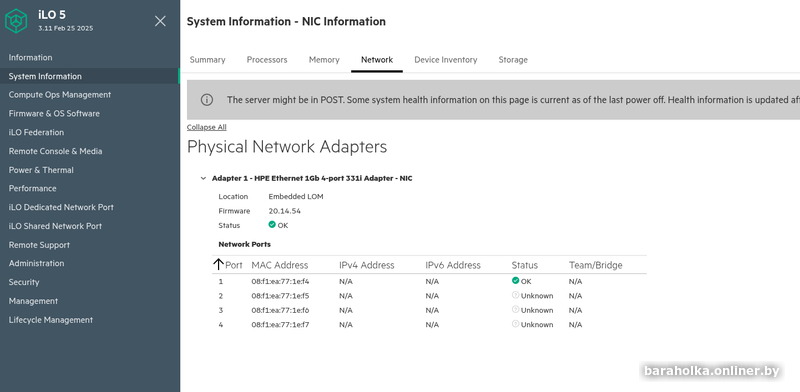Click the green OK icon in port 1 row
This screenshot has width=800, height=392.
point(515,281)
